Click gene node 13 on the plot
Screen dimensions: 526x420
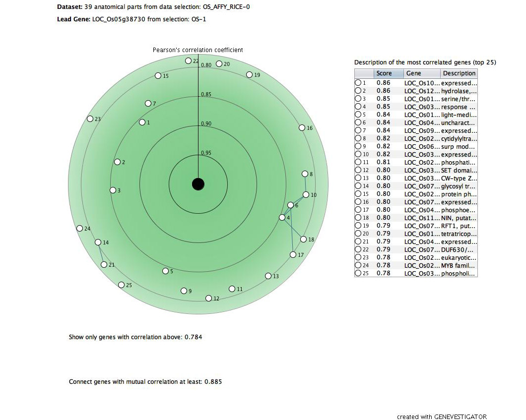(268, 276)
